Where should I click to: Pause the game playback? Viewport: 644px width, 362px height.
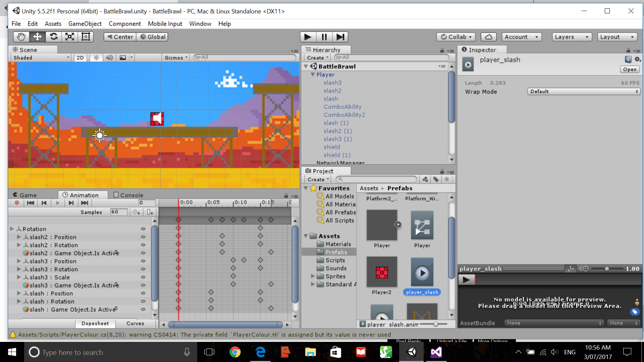tap(324, 37)
